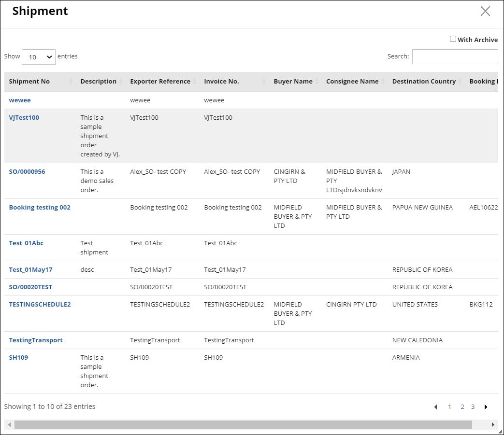This screenshot has width=504, height=435.
Task: Select REPUBLIC OF KOREA in Test_01May17 row
Action: pos(422,270)
